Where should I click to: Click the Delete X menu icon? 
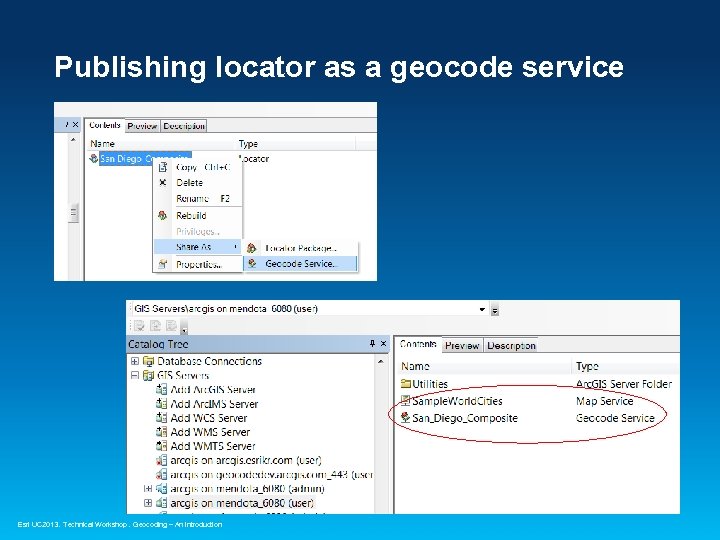[163, 183]
